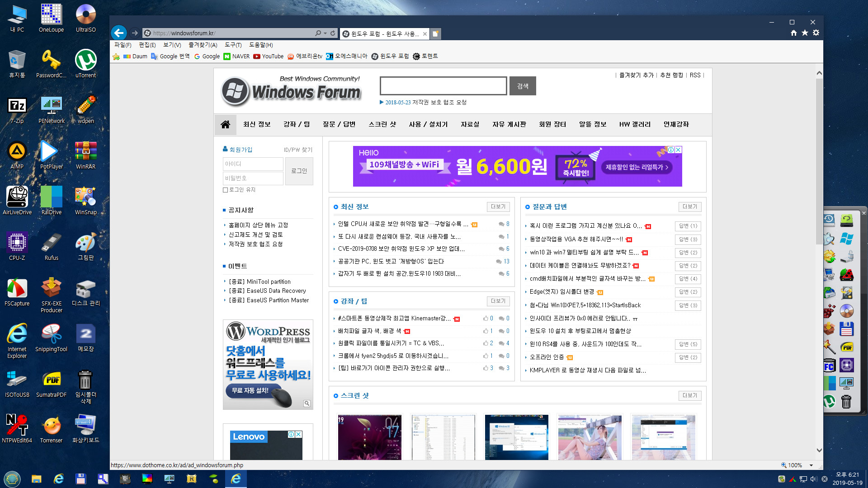Image resolution: width=868 pixels, height=488 pixels.
Task: Click the site home icon in navigation bar
Action: pos(225,124)
